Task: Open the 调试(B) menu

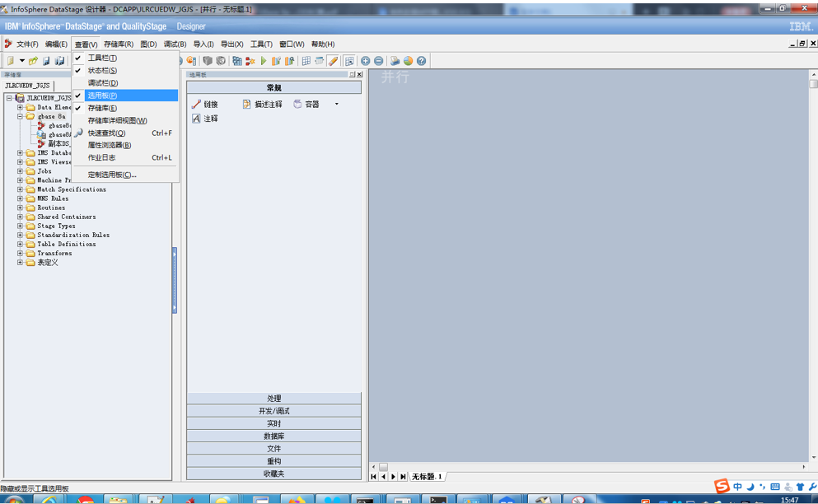Action: pyautogui.click(x=175, y=44)
